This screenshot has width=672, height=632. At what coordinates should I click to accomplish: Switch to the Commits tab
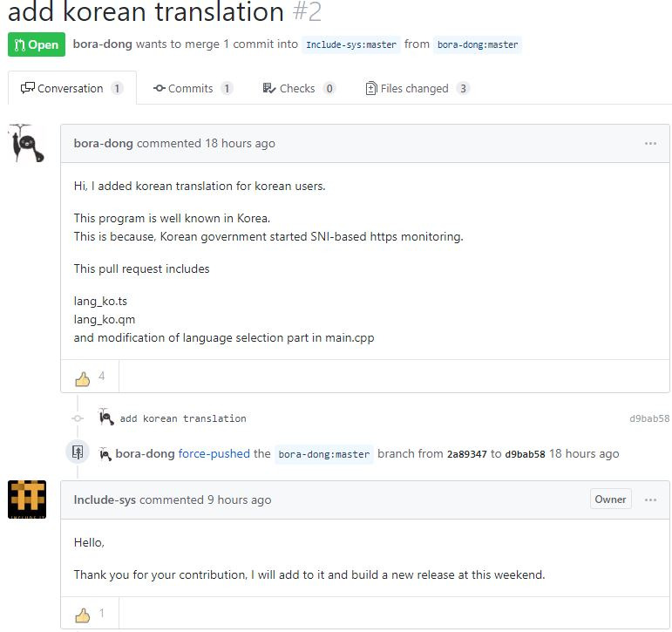pos(193,88)
